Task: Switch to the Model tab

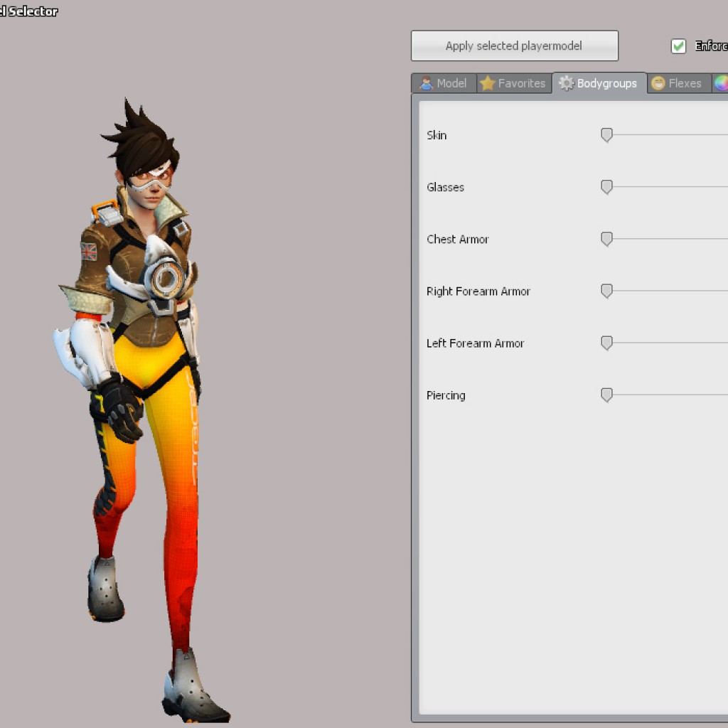Action: click(444, 83)
